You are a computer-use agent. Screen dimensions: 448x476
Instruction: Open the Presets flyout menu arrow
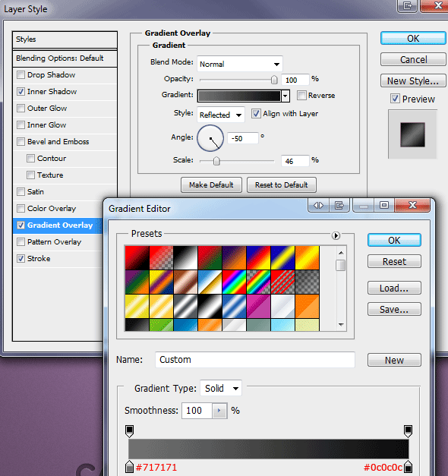(x=336, y=235)
